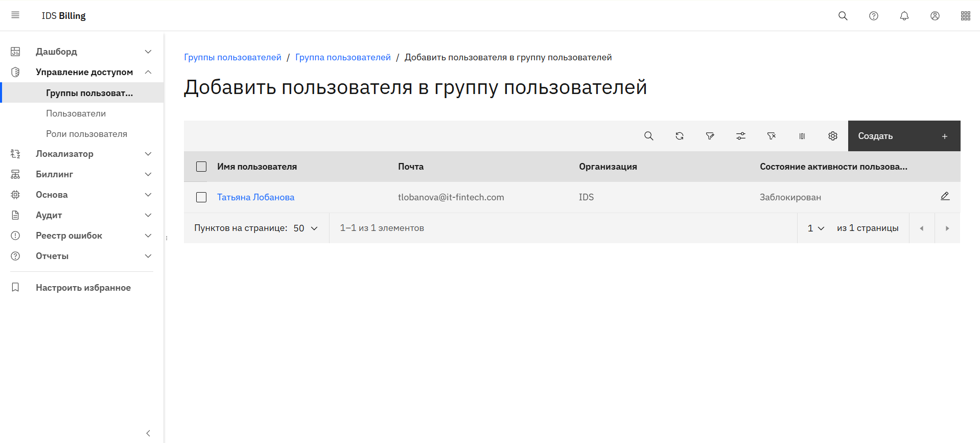Image resolution: width=980 pixels, height=443 pixels.
Task: Open the table settings gear icon
Action: [832, 136]
